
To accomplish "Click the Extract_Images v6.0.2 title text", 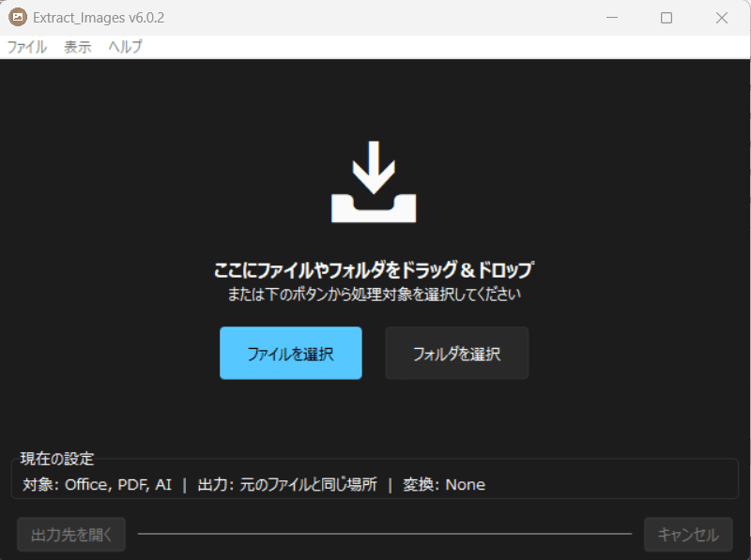I will tap(92, 18).
